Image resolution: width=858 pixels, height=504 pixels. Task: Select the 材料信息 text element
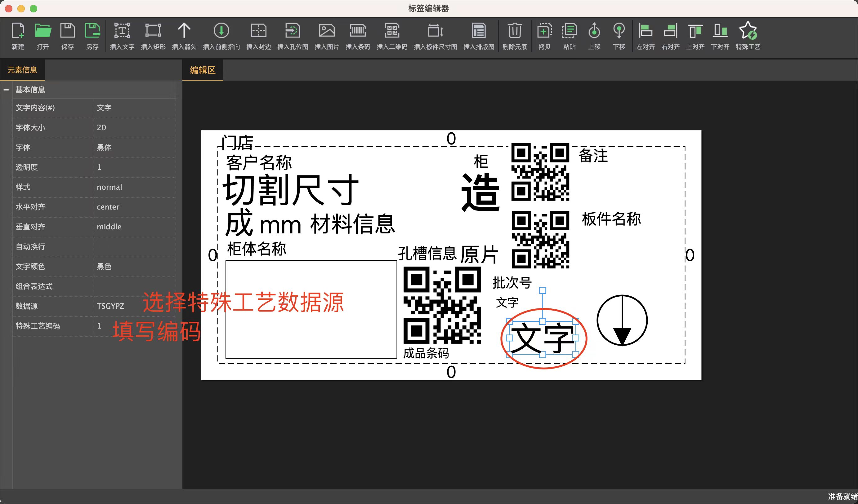(x=353, y=224)
